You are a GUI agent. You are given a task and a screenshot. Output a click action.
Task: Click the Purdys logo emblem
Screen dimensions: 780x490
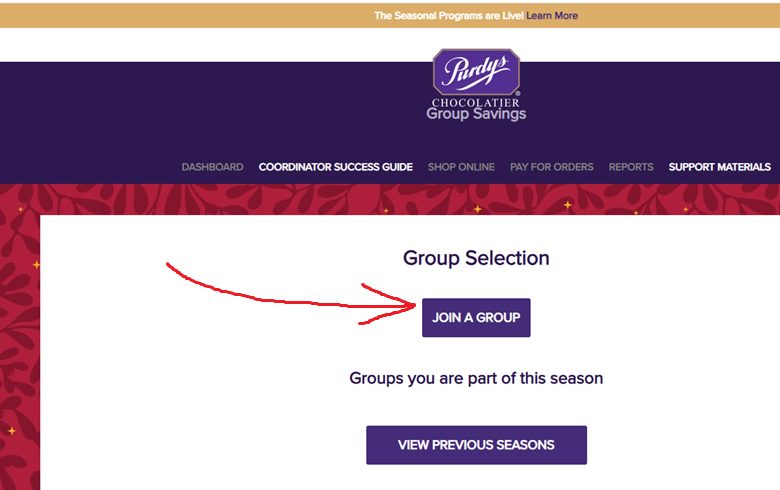pyautogui.click(x=476, y=73)
